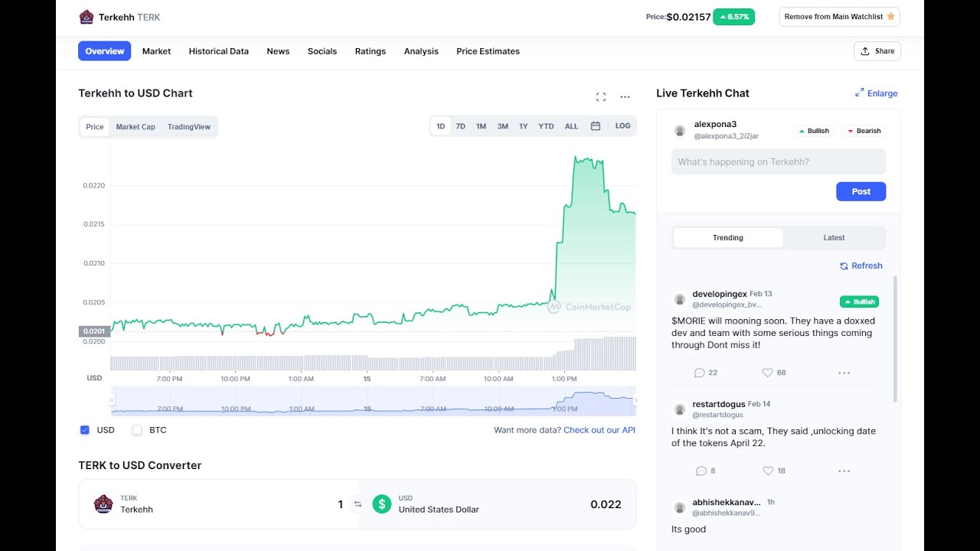Screen dimensions: 980x551
Task: Like the developingex post heart icon
Action: 767,373
